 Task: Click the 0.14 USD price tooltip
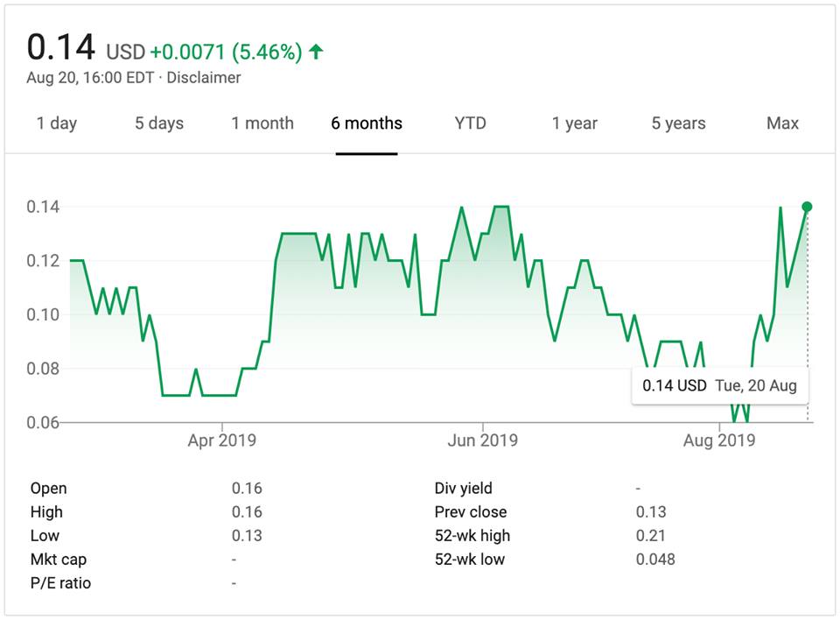pos(719,385)
